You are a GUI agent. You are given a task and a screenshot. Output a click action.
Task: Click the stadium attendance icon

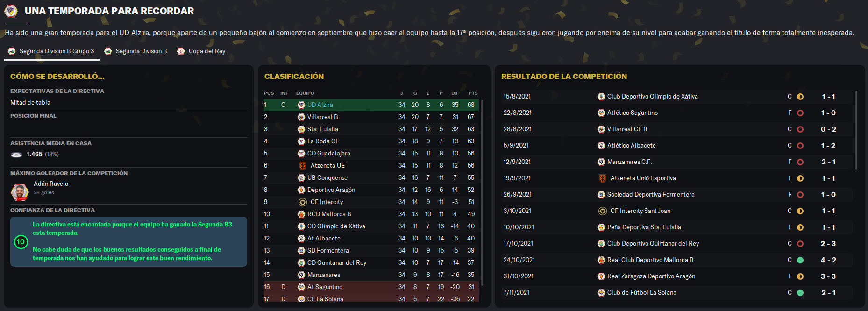(x=16, y=155)
